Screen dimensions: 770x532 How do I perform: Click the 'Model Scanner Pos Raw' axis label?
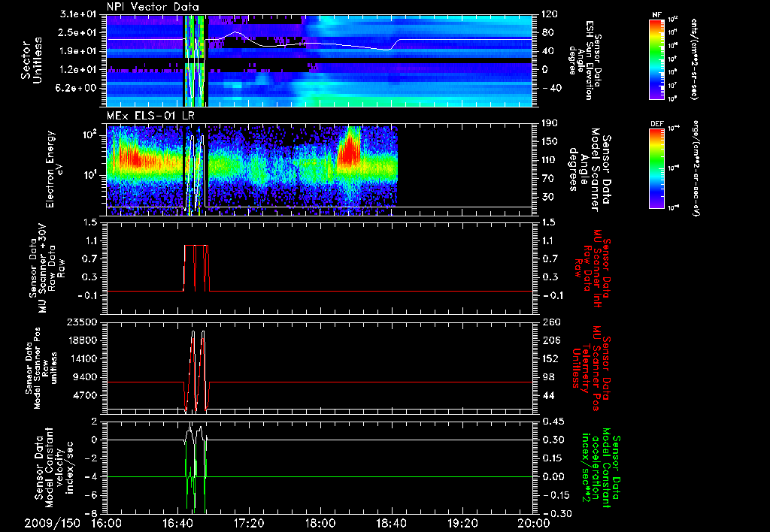click(x=41, y=368)
